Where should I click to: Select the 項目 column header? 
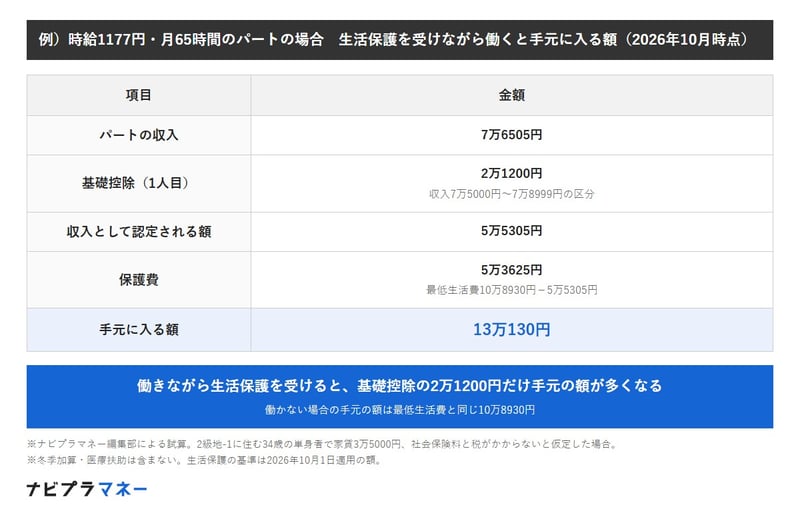coord(138,95)
